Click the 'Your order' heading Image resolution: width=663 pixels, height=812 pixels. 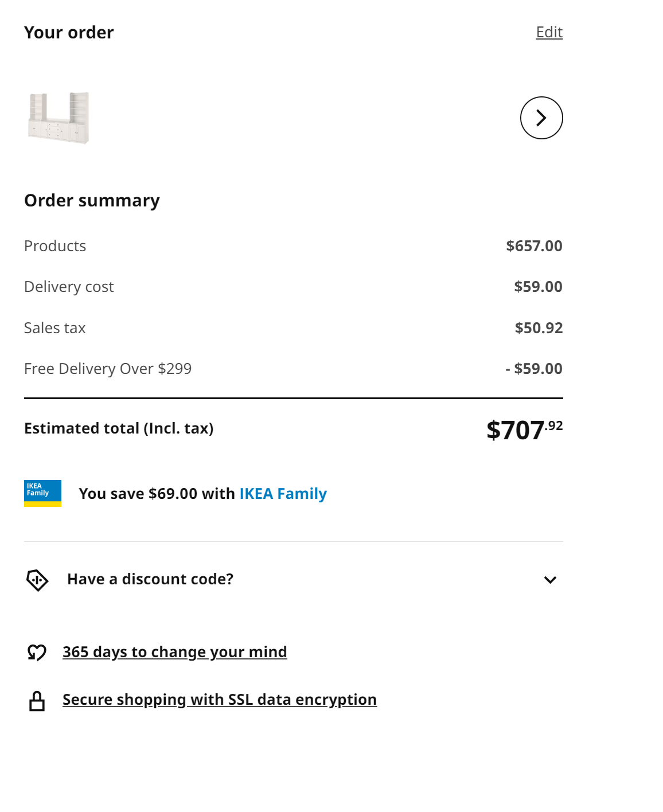(68, 32)
